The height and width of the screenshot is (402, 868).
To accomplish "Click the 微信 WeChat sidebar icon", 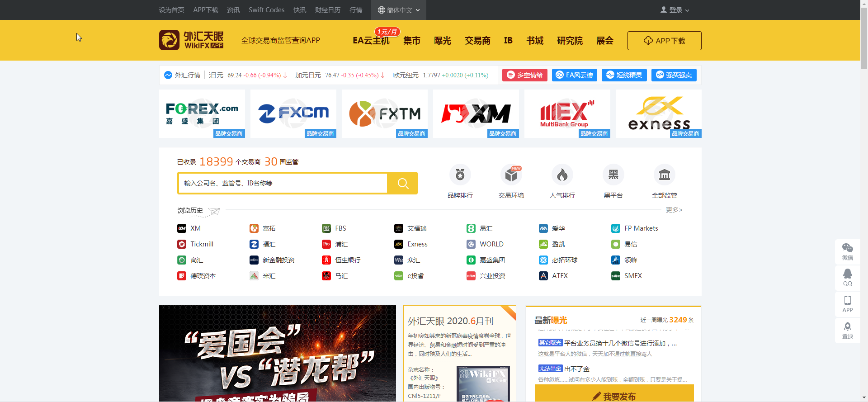I will pos(848,251).
